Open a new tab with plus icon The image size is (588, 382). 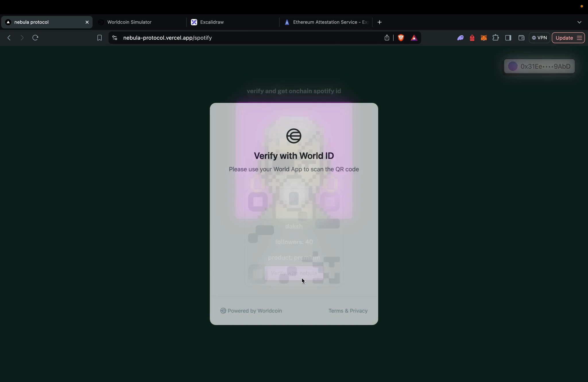click(380, 22)
